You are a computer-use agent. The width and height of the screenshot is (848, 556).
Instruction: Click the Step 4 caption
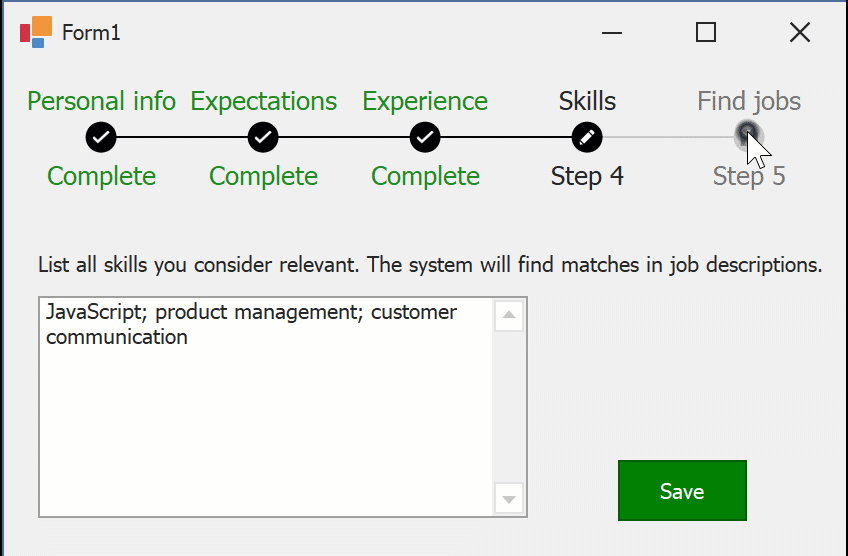pyautogui.click(x=587, y=177)
